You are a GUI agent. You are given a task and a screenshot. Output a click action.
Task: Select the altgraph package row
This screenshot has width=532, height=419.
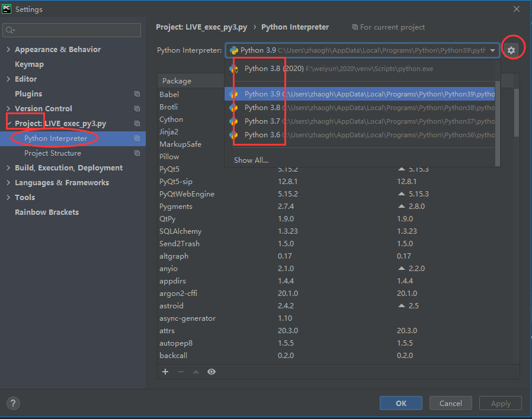click(x=336, y=256)
